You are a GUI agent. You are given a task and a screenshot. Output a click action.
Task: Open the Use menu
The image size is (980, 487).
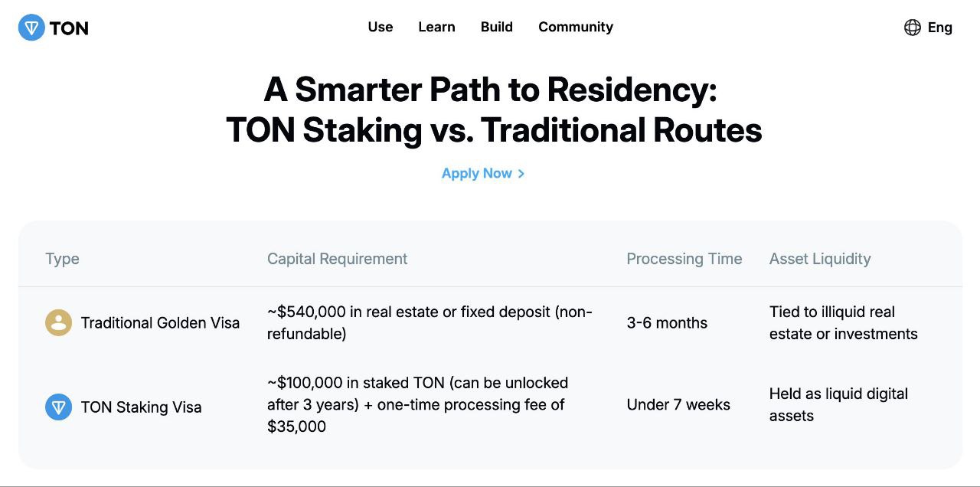(380, 27)
